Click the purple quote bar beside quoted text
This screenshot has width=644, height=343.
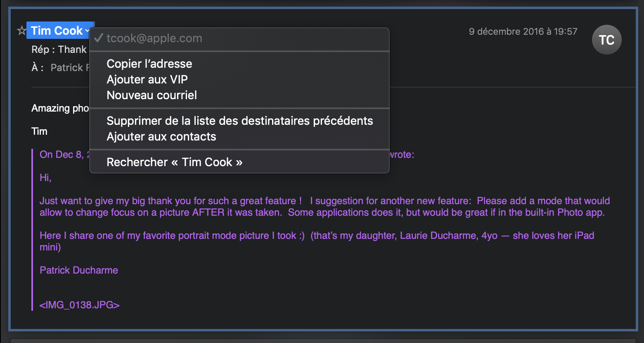point(32,230)
